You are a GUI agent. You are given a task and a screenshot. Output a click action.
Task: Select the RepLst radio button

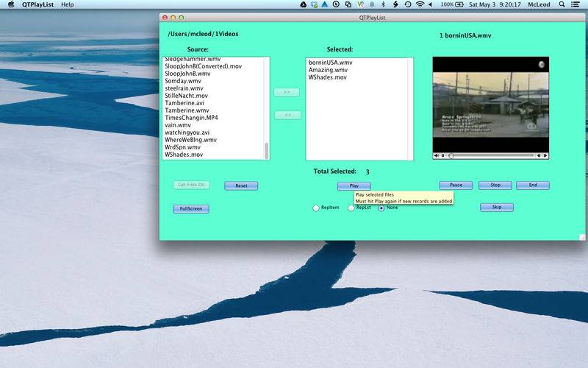click(351, 208)
